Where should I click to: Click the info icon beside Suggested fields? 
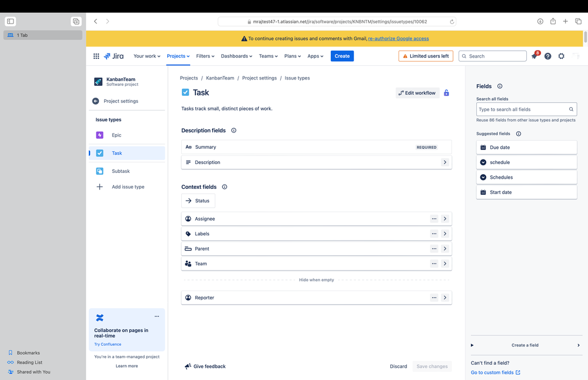(x=519, y=134)
